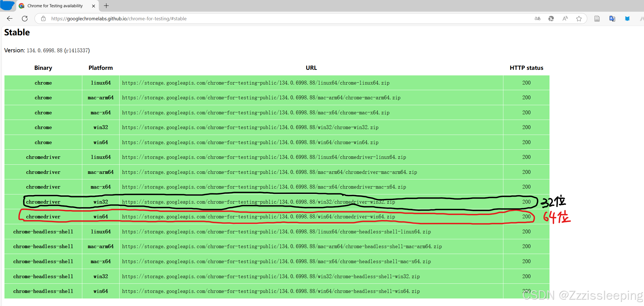This screenshot has height=306, width=644.
Task: Open the chrome-linux64.zip link
Action: point(255,83)
